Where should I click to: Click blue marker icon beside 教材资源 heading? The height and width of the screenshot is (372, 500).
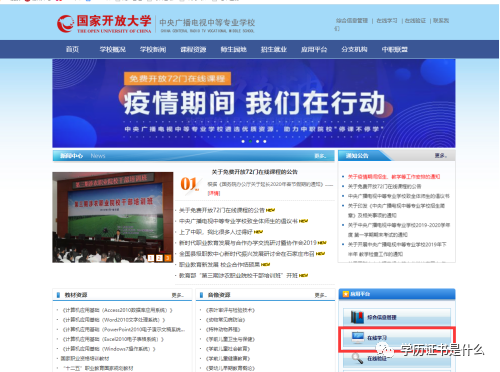pos(58,295)
